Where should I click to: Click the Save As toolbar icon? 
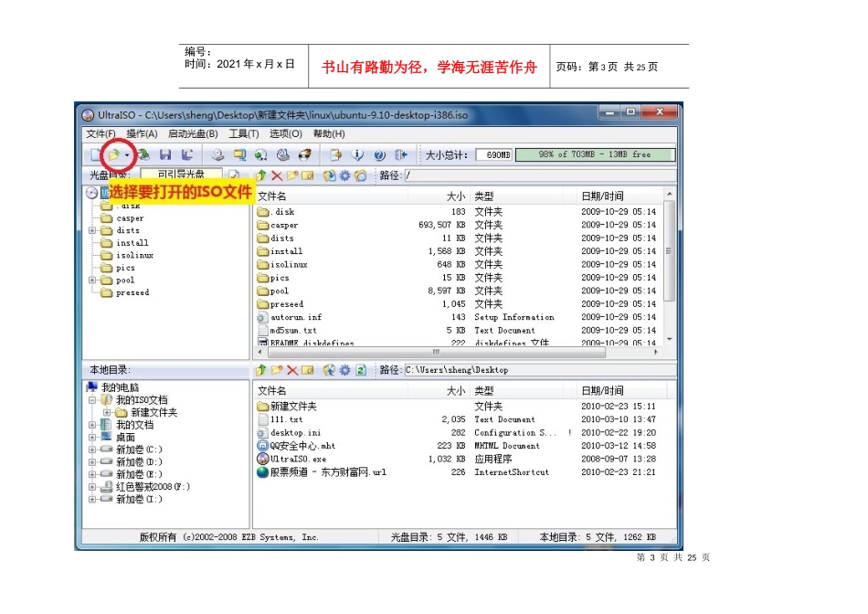point(187,155)
